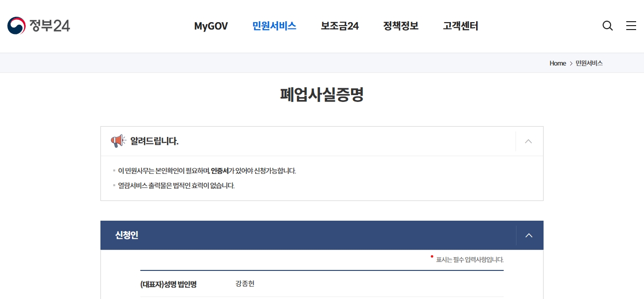
Task: Click the 표시는 필수 입력사항입니다 note
Action: pyautogui.click(x=470, y=260)
